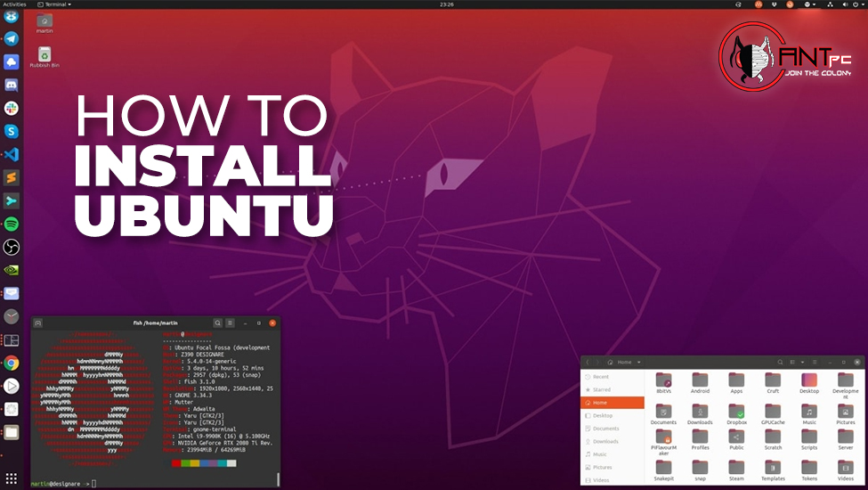Open the mail client icon in the dock
This screenshot has height=490, width=868.
coord(11,293)
